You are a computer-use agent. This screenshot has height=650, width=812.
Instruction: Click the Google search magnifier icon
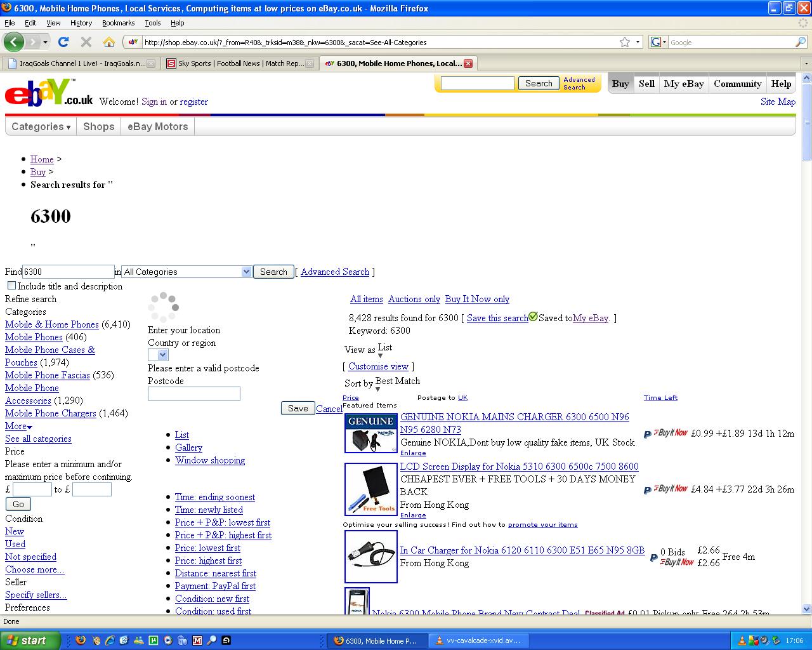[801, 42]
